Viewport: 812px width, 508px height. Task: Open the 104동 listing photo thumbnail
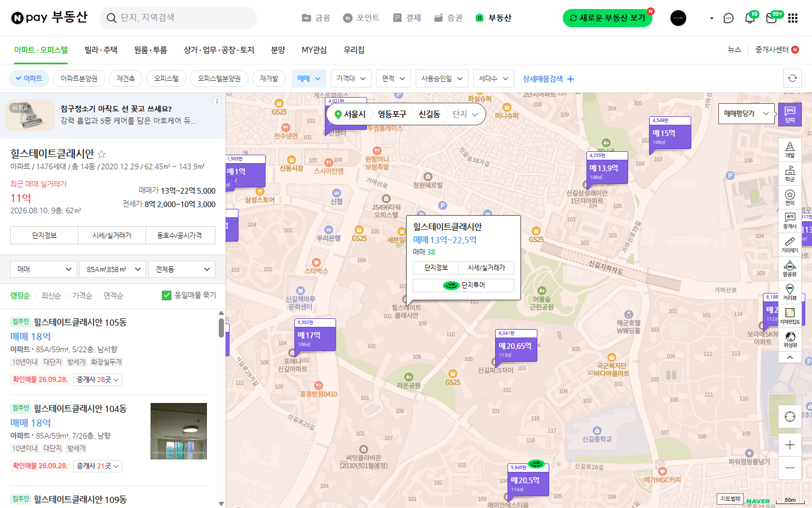pyautogui.click(x=179, y=431)
